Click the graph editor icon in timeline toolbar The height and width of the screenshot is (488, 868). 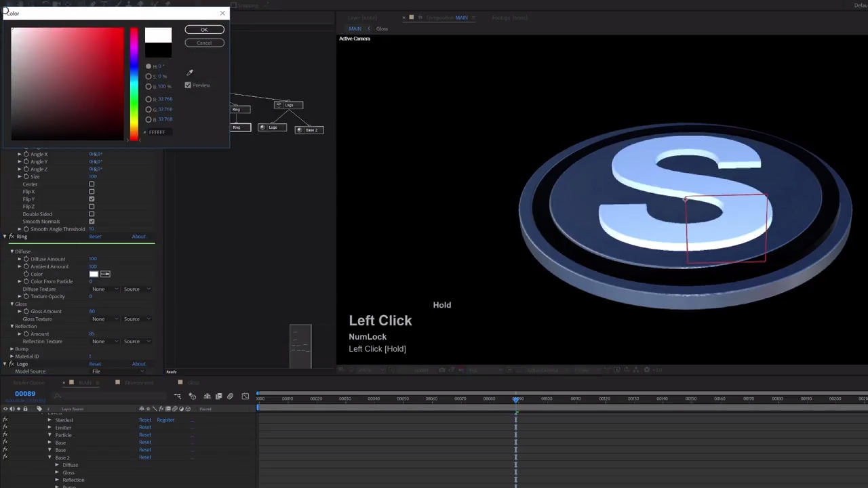tap(245, 396)
